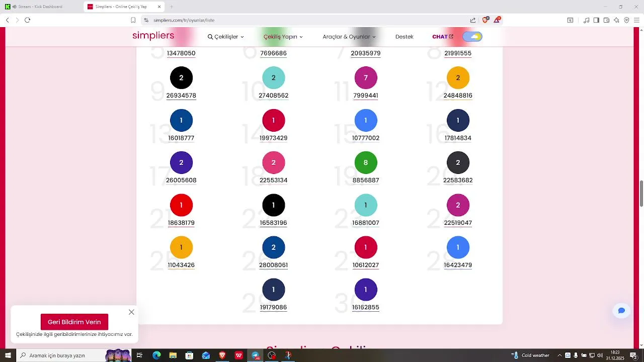Open WPS Office from the taskbar
The image size is (644, 362).
tap(239, 355)
